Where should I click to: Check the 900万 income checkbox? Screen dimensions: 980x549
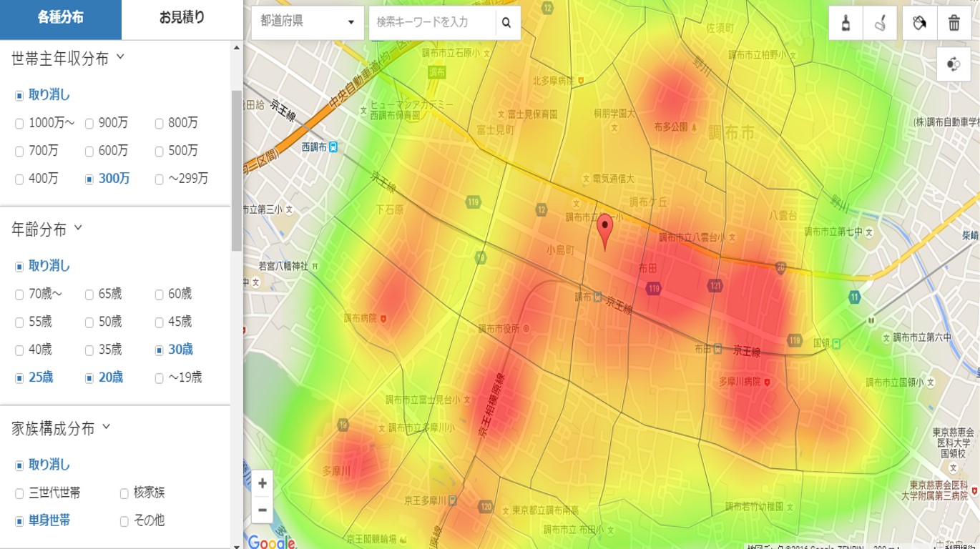coord(89,124)
